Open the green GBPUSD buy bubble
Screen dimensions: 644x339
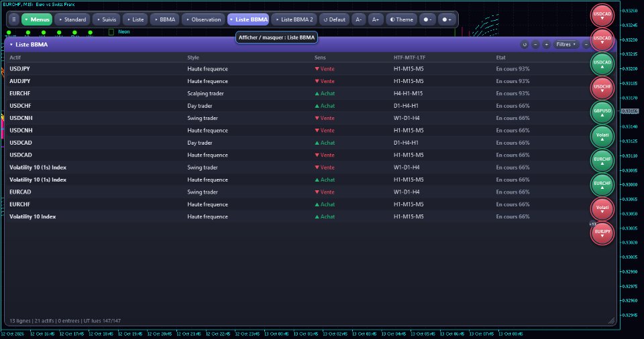click(602, 112)
